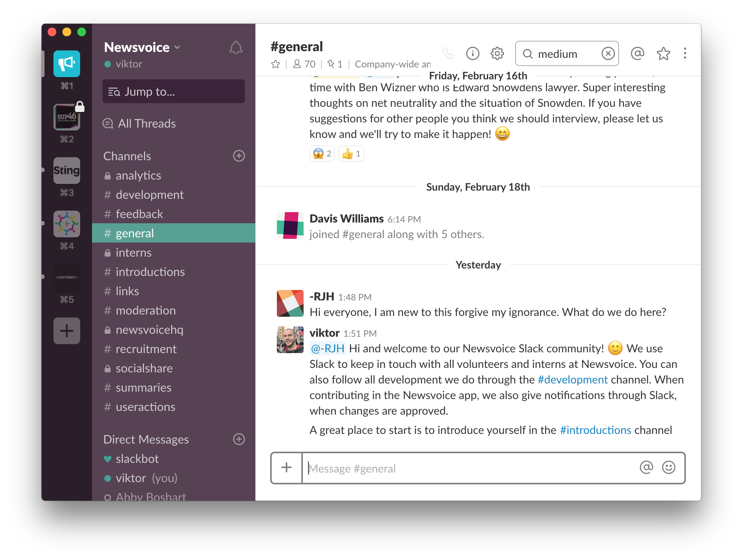743x560 pixels.
Task: Open the Company-wide channel topic text
Action: 393,64
